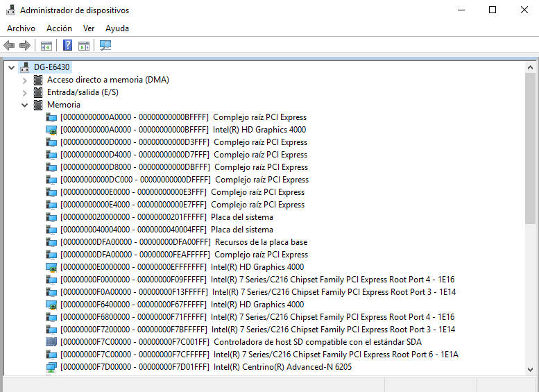Click the DG-E6430 computer icon
The width and height of the screenshot is (539, 392).
[x=25, y=67]
